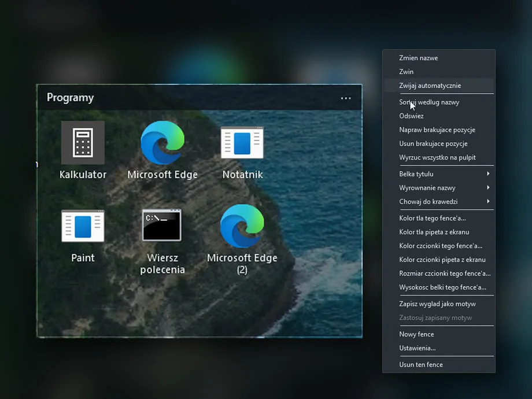Image resolution: width=532 pixels, height=399 pixels.
Task: Open Rozmiar czcionki tego fence'a...
Action: click(x=439, y=274)
